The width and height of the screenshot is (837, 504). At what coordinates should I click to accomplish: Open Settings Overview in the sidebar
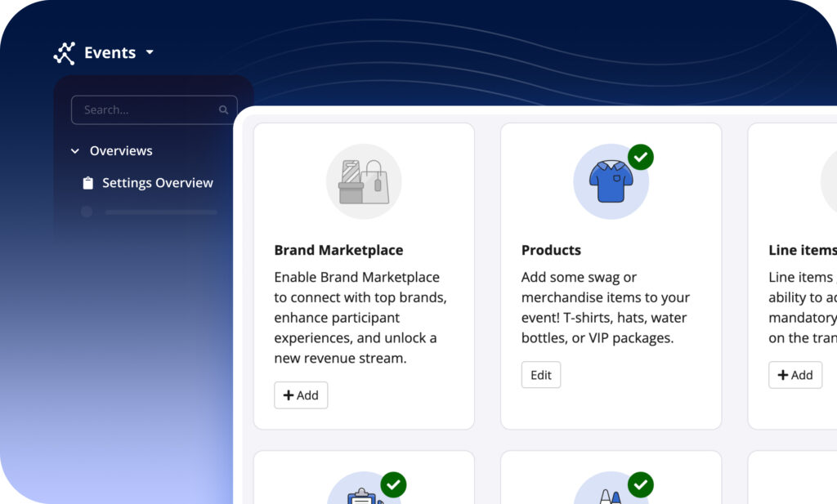pyautogui.click(x=157, y=183)
